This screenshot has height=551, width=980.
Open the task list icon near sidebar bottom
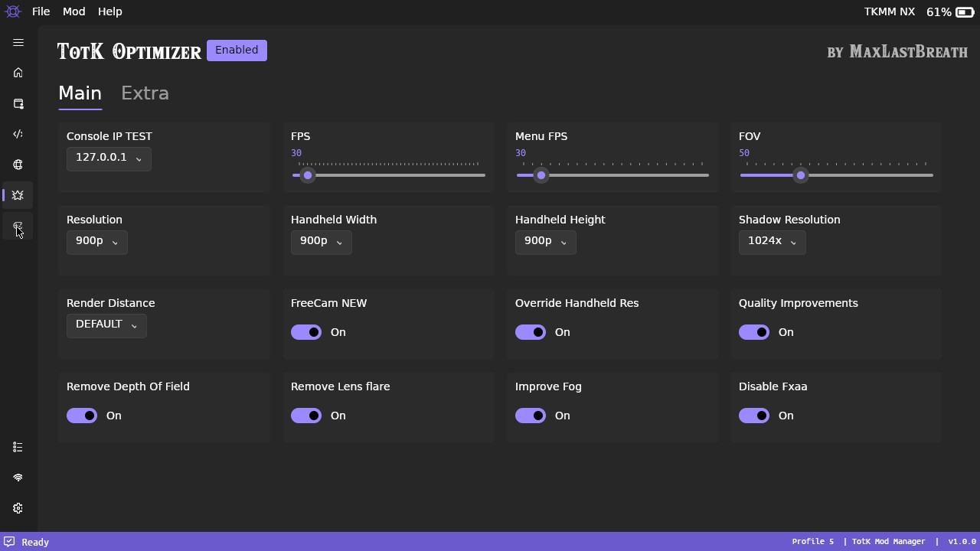click(x=18, y=447)
